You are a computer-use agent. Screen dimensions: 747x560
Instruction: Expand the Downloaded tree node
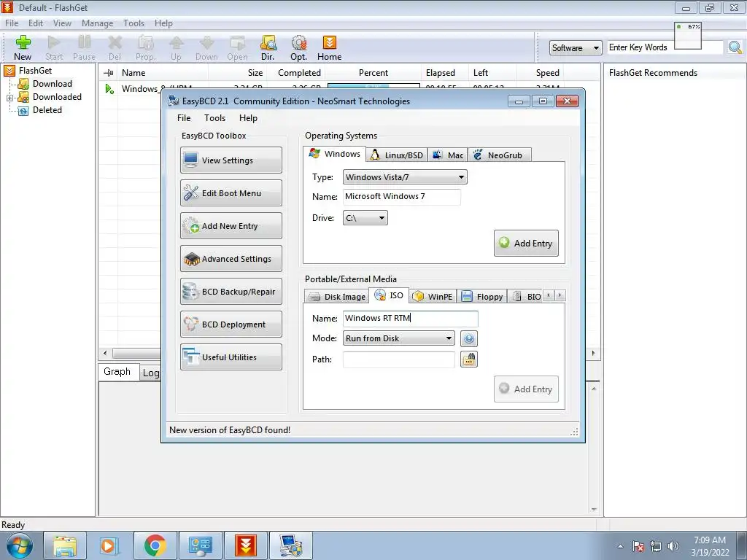click(x=9, y=98)
